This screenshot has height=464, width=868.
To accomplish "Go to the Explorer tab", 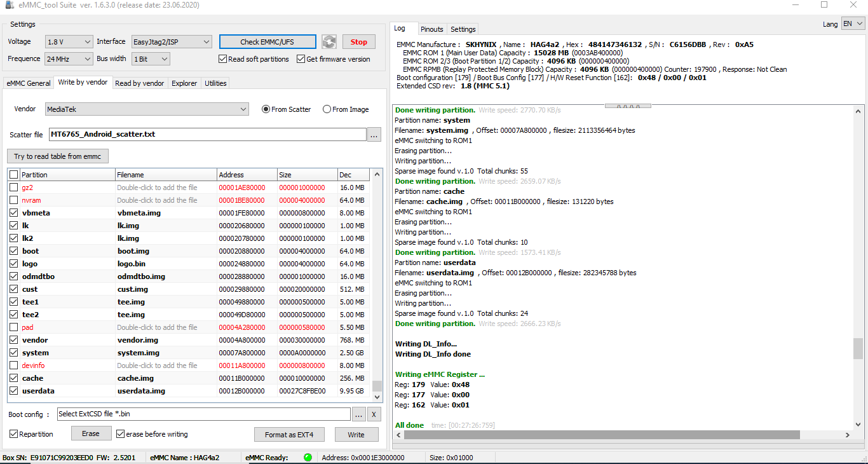I will click(184, 83).
